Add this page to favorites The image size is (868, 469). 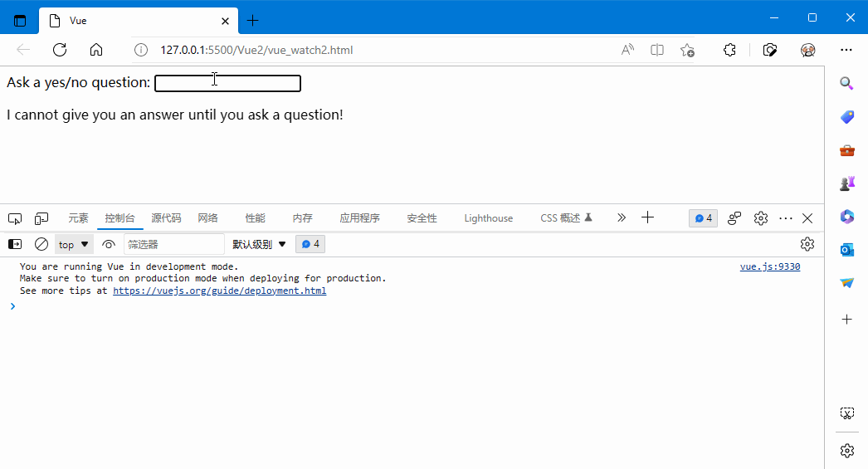click(x=687, y=50)
